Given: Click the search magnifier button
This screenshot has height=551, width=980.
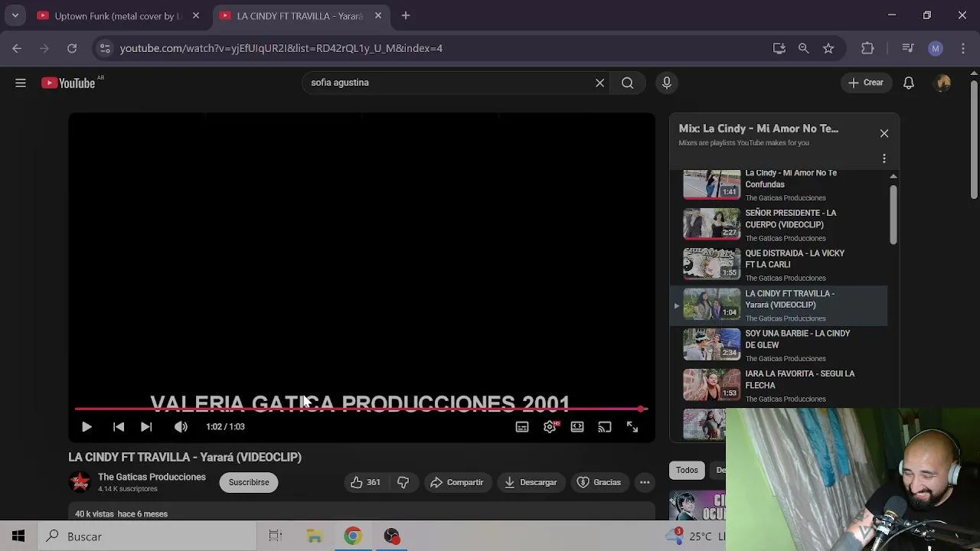Looking at the screenshot, I should [x=627, y=83].
